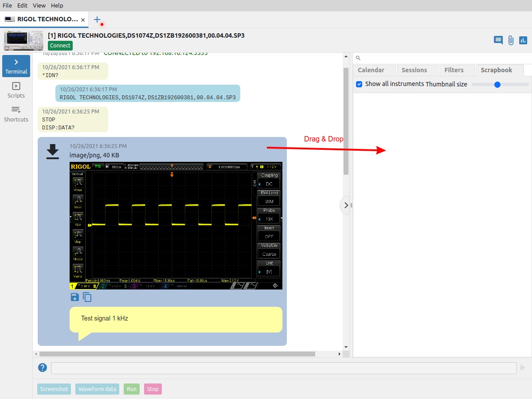
Task: Click the green Run button
Action: point(132,389)
